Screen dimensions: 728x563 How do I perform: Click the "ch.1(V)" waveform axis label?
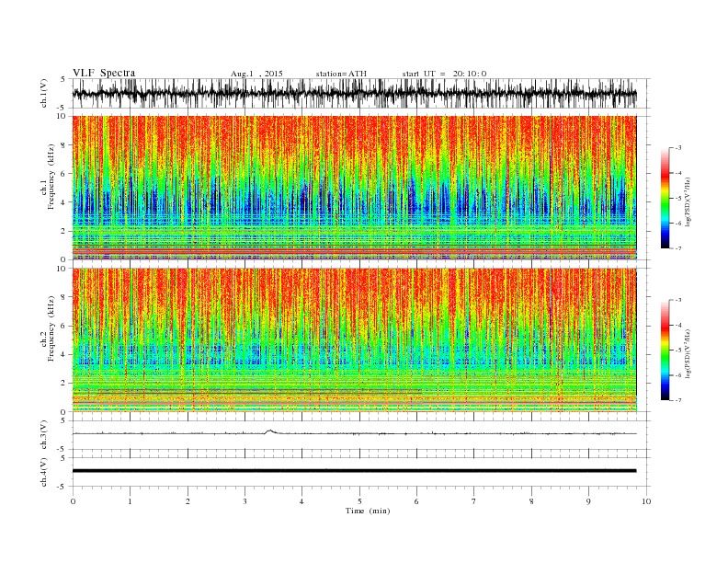coord(43,93)
